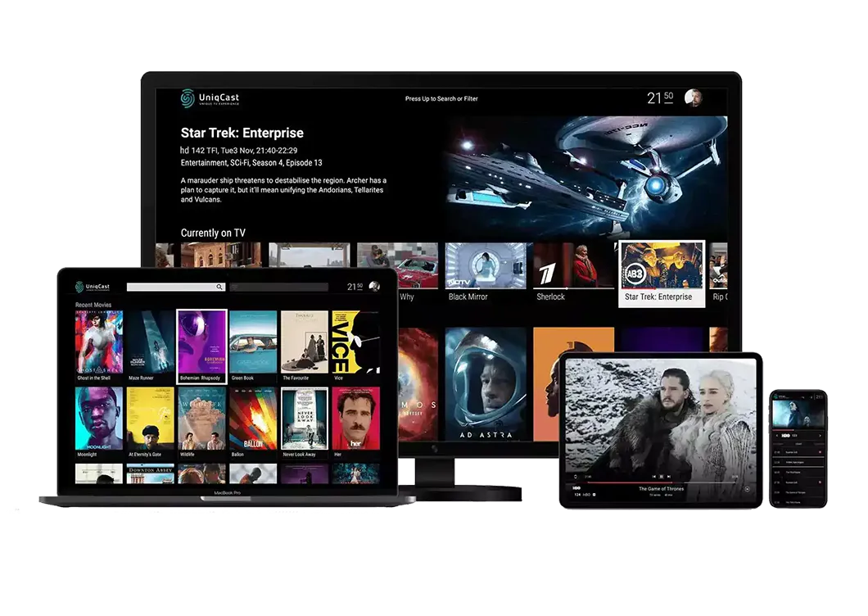Seek on the phone video progress bar
868x616 pixels.
pos(798,430)
